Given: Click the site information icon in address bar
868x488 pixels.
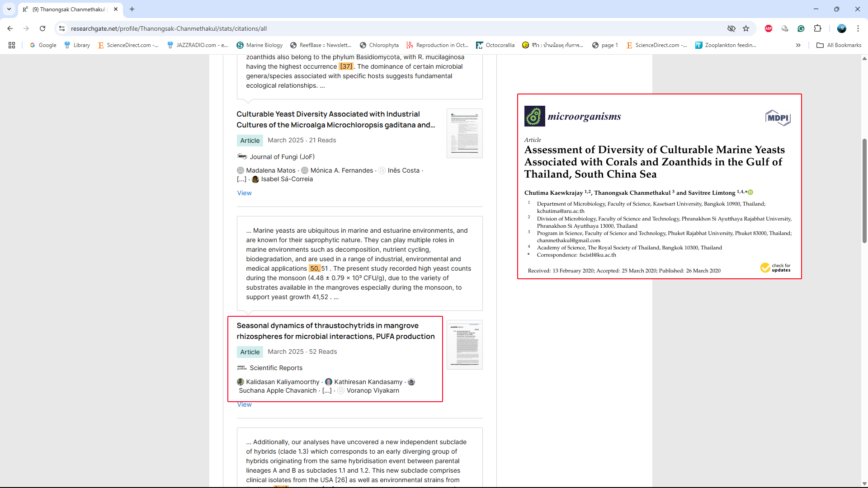Looking at the screenshot, I should pyautogui.click(x=62, y=28).
